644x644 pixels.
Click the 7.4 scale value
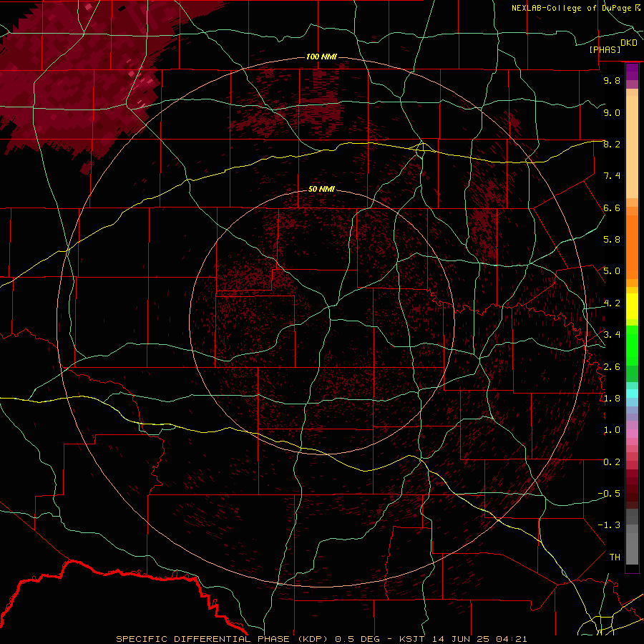pos(612,176)
